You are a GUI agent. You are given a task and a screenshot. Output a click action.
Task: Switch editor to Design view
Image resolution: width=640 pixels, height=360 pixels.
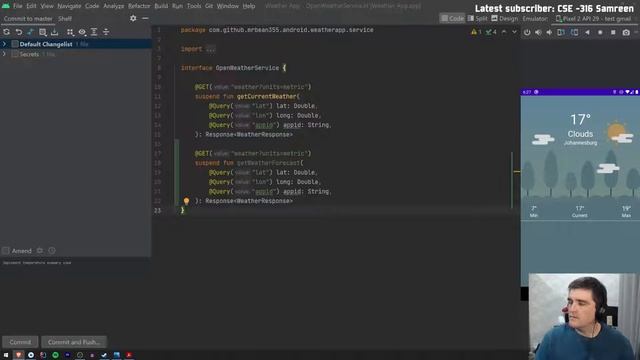coord(504,18)
